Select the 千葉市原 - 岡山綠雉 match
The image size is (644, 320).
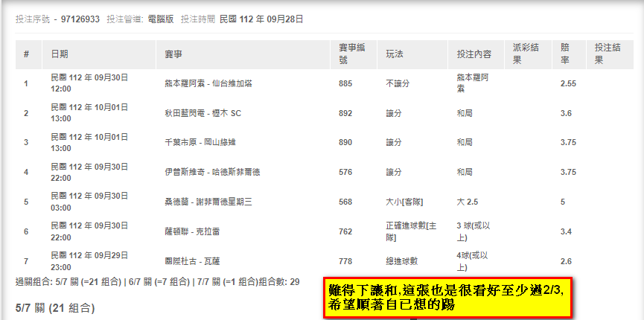199,142
